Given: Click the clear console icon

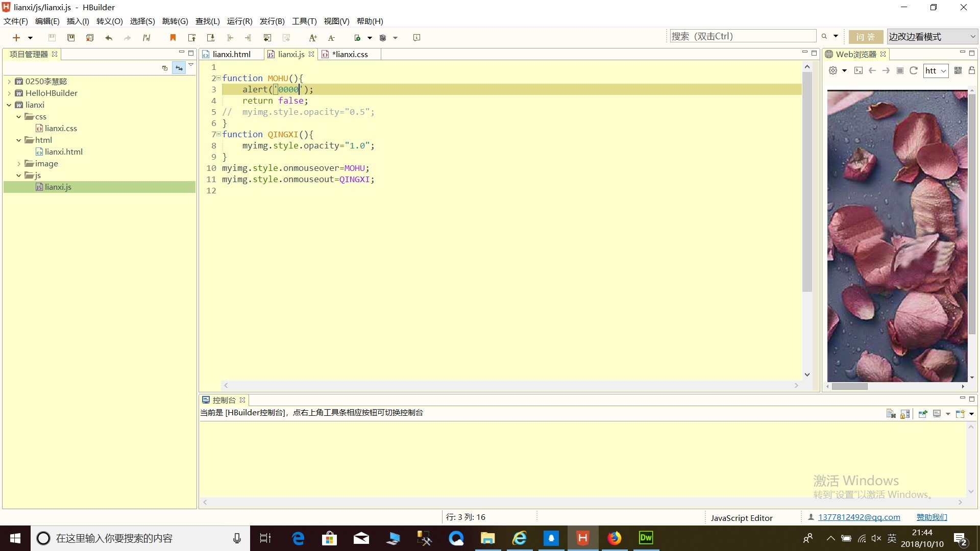Looking at the screenshot, I should click(891, 414).
